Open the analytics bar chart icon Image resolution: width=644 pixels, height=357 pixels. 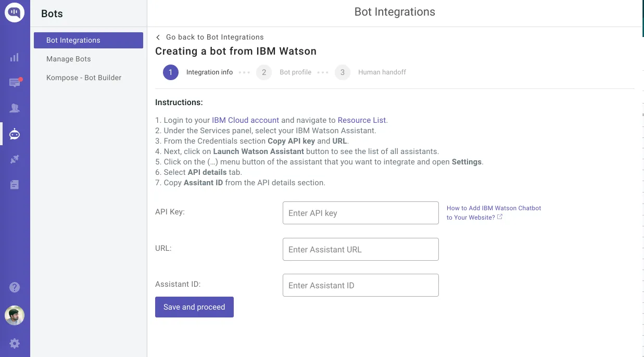[x=15, y=57]
